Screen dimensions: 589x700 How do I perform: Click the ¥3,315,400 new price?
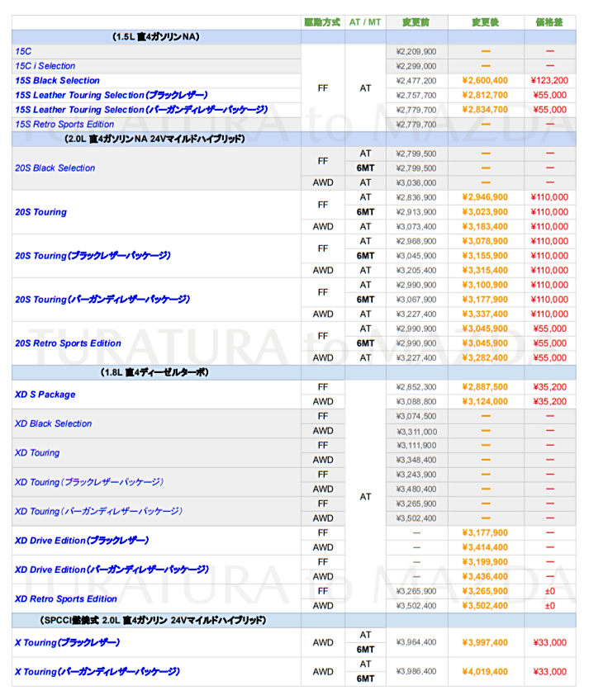pyautogui.click(x=485, y=271)
